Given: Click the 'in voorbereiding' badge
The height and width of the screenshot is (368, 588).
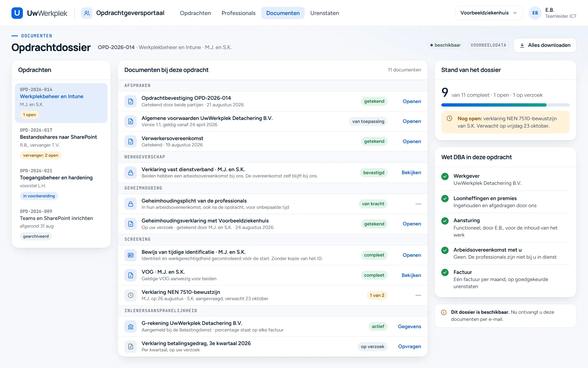Looking at the screenshot, I should 39,196.
